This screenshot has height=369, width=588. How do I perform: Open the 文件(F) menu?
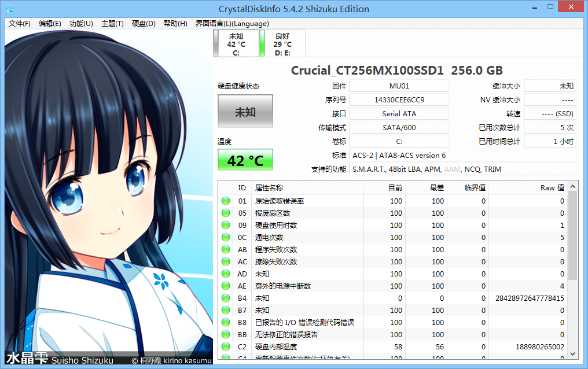pyautogui.click(x=20, y=24)
